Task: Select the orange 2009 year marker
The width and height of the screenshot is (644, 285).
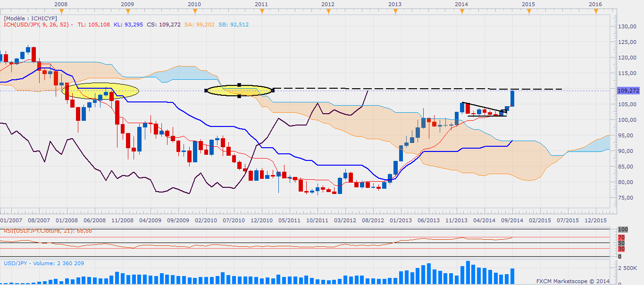Action: pos(127,11)
